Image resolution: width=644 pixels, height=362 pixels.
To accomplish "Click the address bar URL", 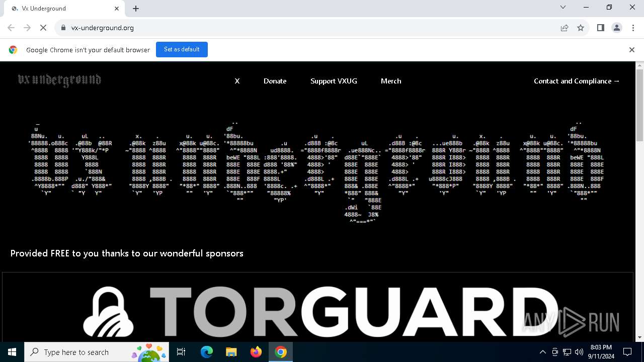I will pos(103,28).
